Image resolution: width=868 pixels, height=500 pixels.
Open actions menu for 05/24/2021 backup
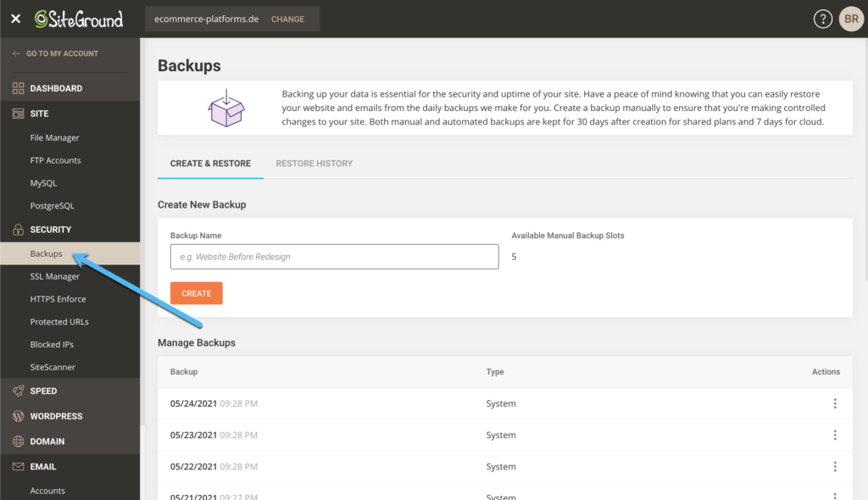click(x=835, y=403)
